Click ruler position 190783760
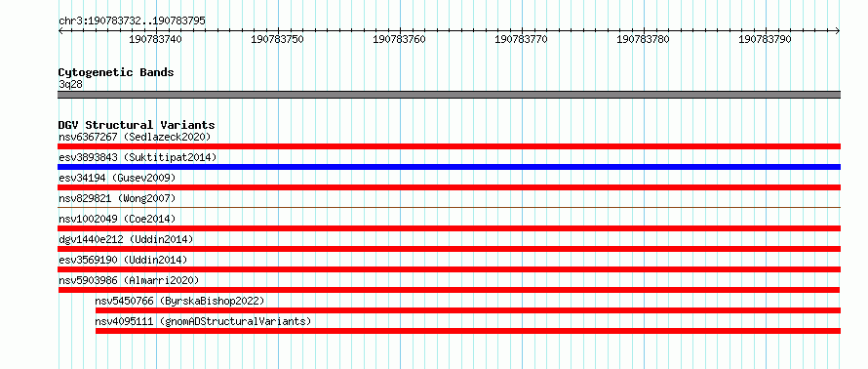Viewport: 868px width, 369px height. [x=399, y=39]
